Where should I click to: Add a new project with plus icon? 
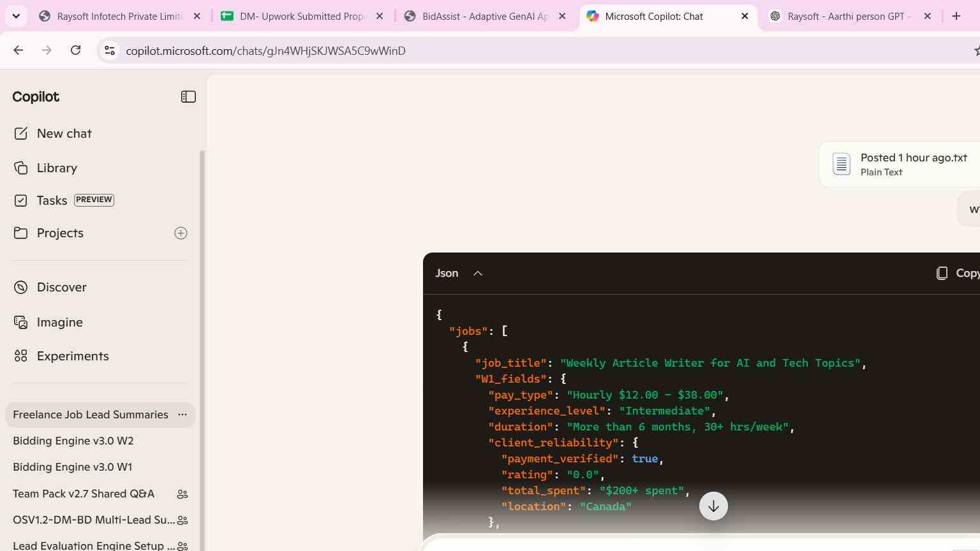coord(181,233)
